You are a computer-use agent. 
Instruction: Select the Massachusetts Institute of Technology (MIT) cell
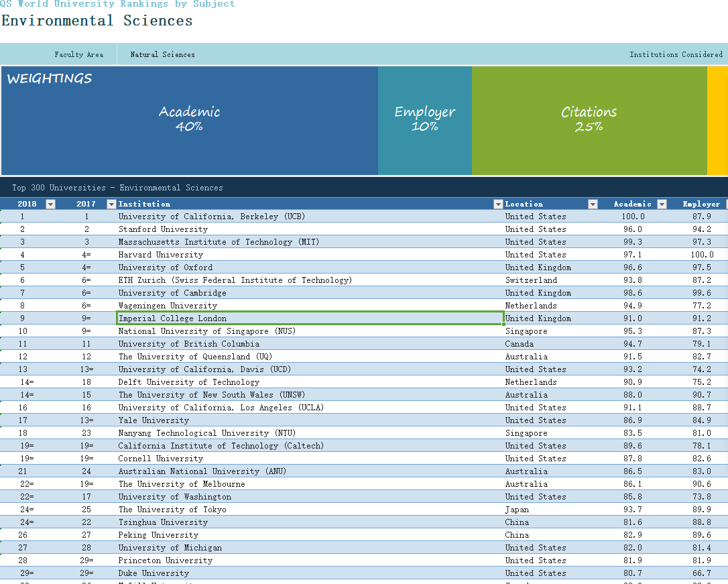310,242
